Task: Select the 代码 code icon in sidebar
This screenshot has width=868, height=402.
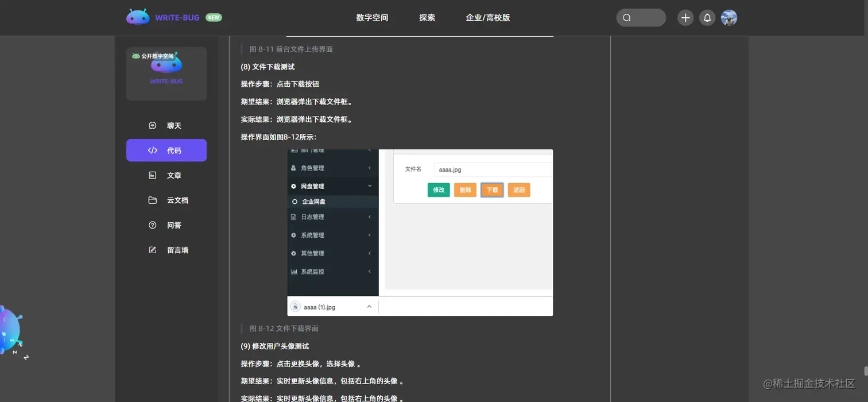Action: click(152, 150)
